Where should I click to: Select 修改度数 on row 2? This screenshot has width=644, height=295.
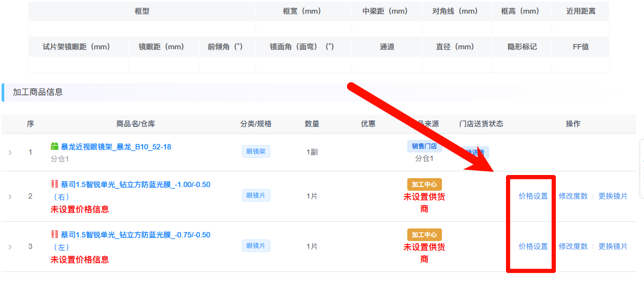[573, 196]
